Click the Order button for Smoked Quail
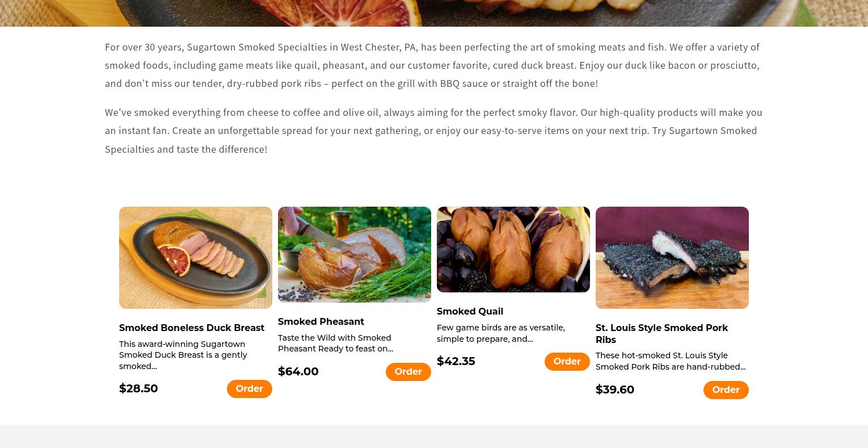 pyautogui.click(x=567, y=361)
